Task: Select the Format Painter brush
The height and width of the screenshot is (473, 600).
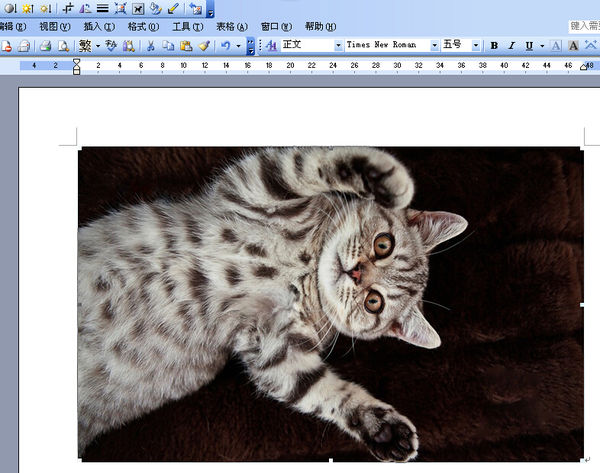Action: (x=204, y=46)
